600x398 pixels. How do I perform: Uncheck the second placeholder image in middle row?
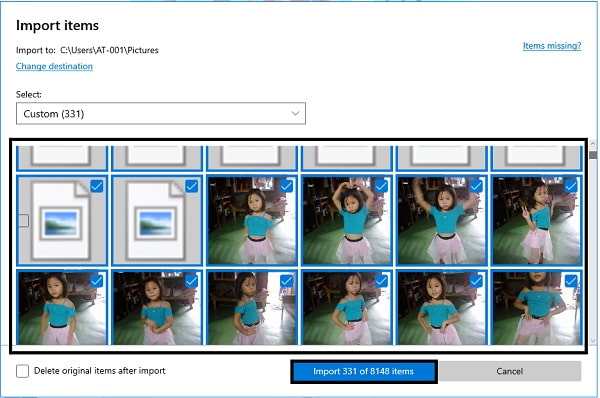tap(191, 186)
